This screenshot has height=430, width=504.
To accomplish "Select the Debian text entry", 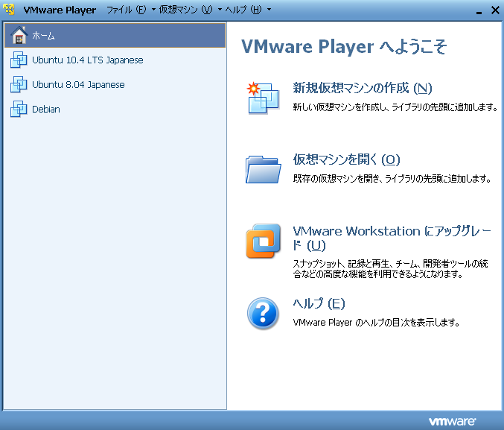I will click(x=46, y=109).
